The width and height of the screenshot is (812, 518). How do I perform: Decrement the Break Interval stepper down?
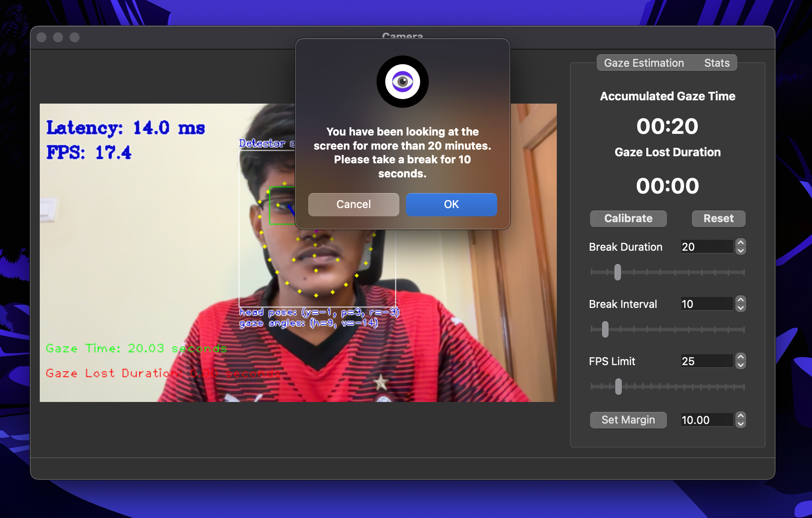[741, 308]
